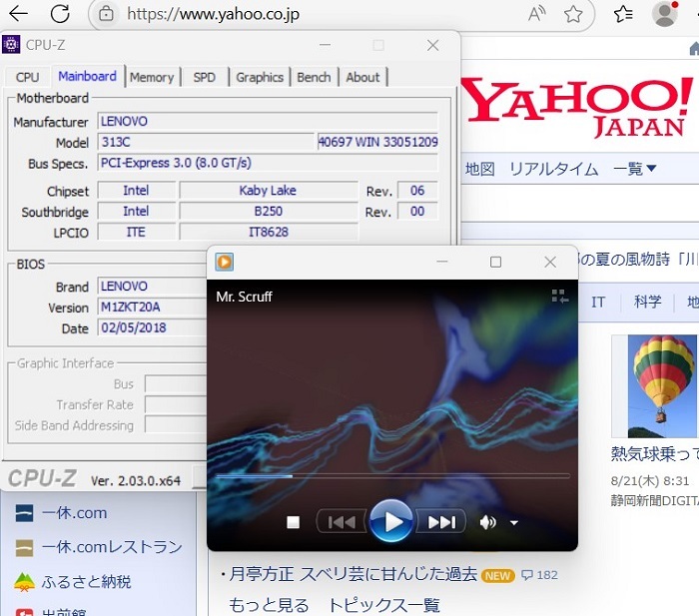Open the リアルタイム link
This screenshot has height=616, width=699.
coord(553,169)
